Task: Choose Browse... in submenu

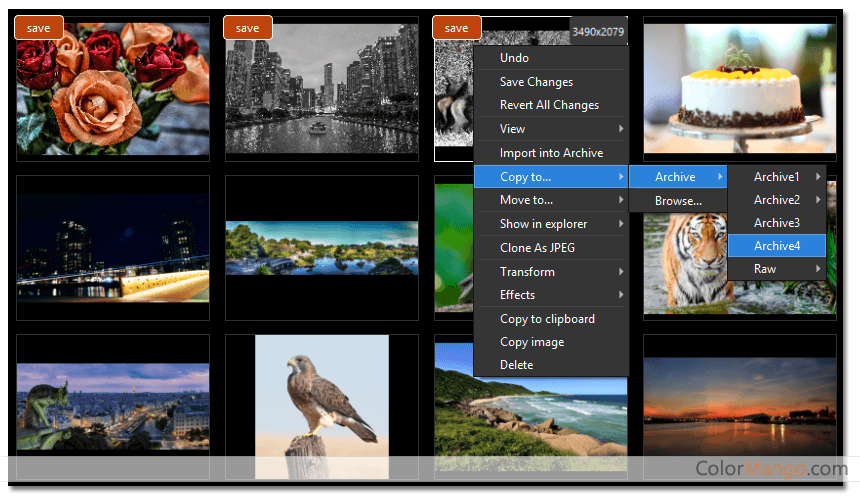Action: tap(678, 201)
